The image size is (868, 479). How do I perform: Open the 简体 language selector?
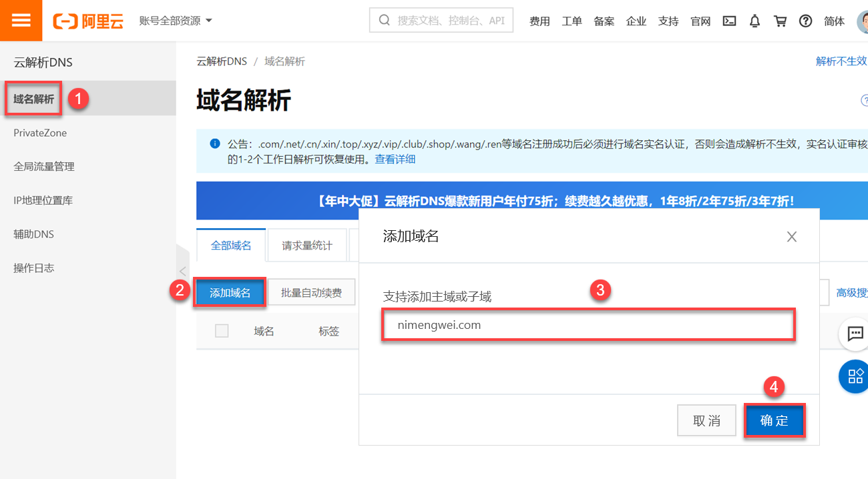834,21
